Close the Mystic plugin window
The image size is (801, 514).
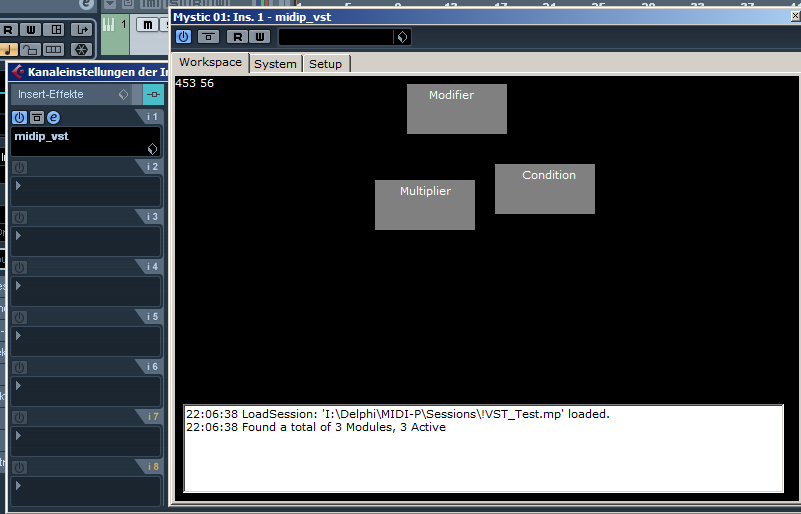click(795, 16)
